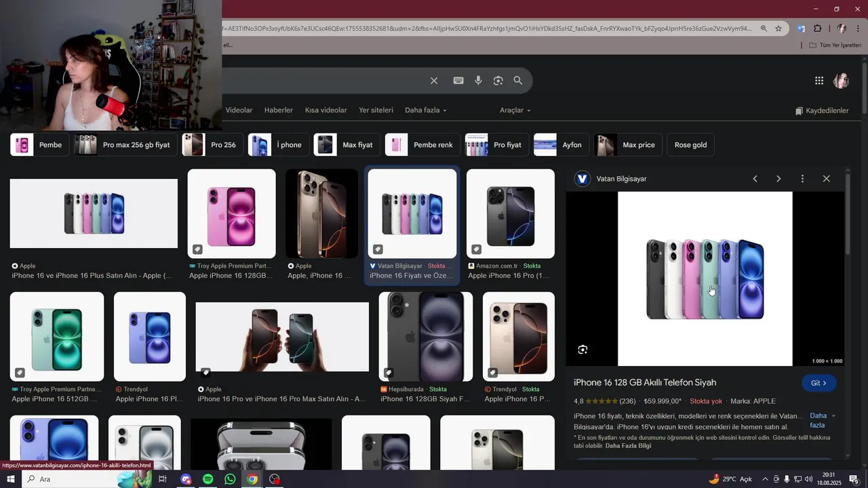
Task: Open Windows Start menu
Action: 11,479
